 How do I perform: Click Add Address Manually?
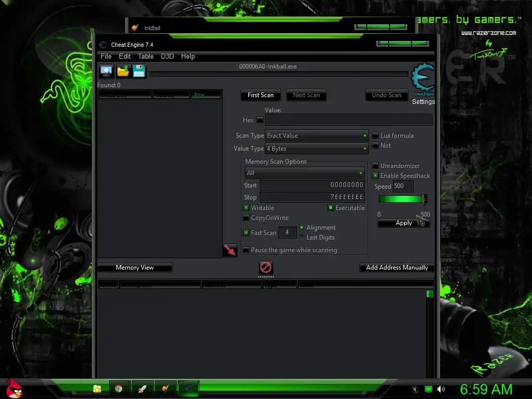click(x=397, y=268)
